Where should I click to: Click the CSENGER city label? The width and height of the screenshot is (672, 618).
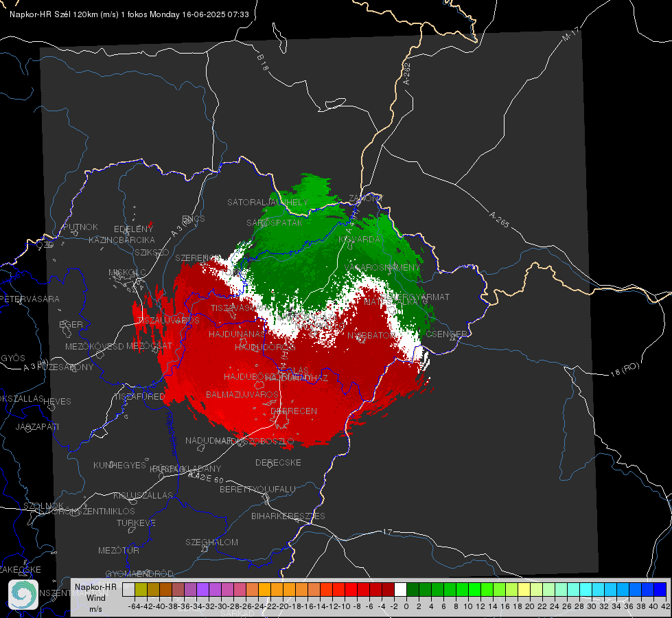click(446, 334)
